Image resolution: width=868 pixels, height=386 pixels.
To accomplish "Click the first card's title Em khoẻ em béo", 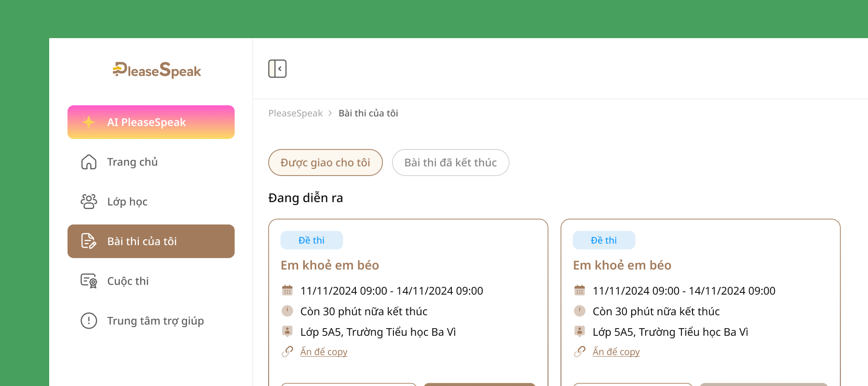I will tap(330, 265).
